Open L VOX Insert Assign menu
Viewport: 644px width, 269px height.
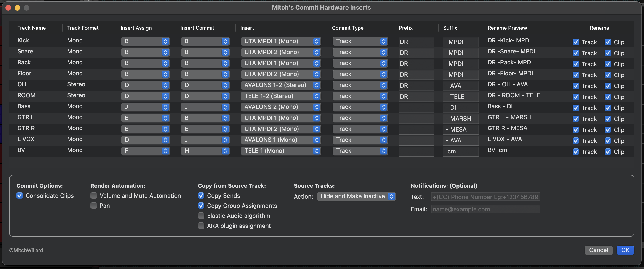pyautogui.click(x=145, y=140)
